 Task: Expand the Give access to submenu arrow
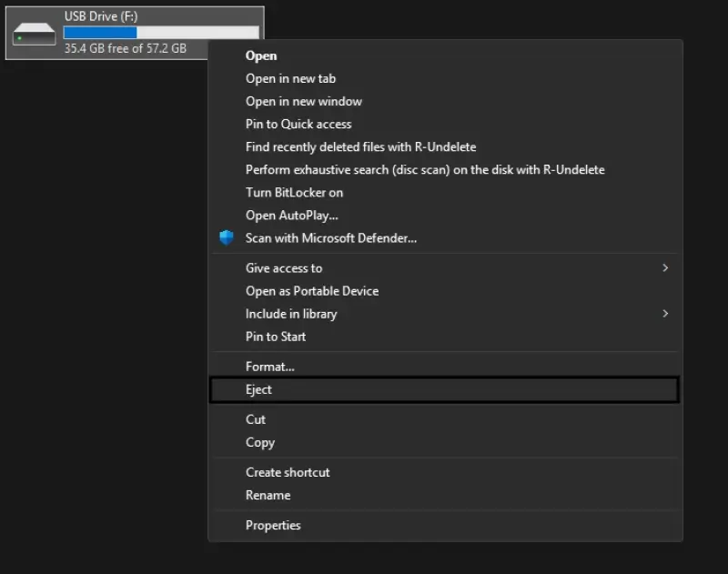click(665, 267)
